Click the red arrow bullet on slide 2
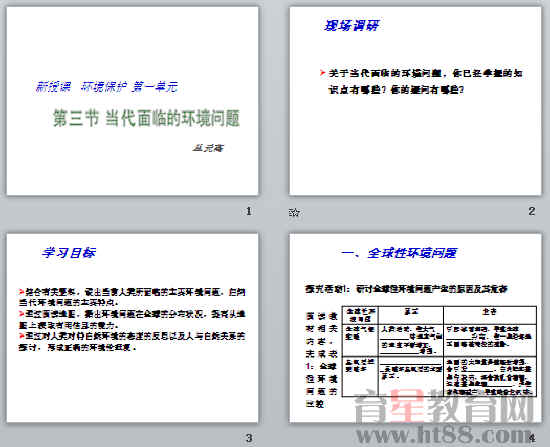 (x=322, y=73)
